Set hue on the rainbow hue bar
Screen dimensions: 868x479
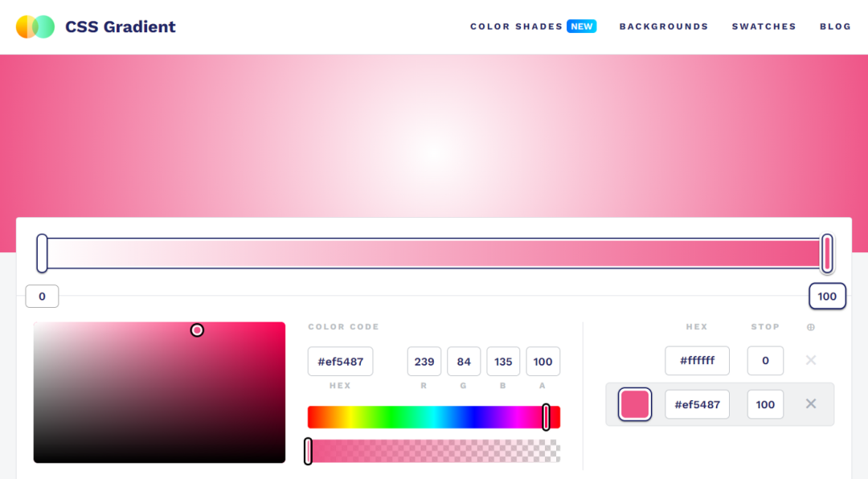tap(434, 417)
